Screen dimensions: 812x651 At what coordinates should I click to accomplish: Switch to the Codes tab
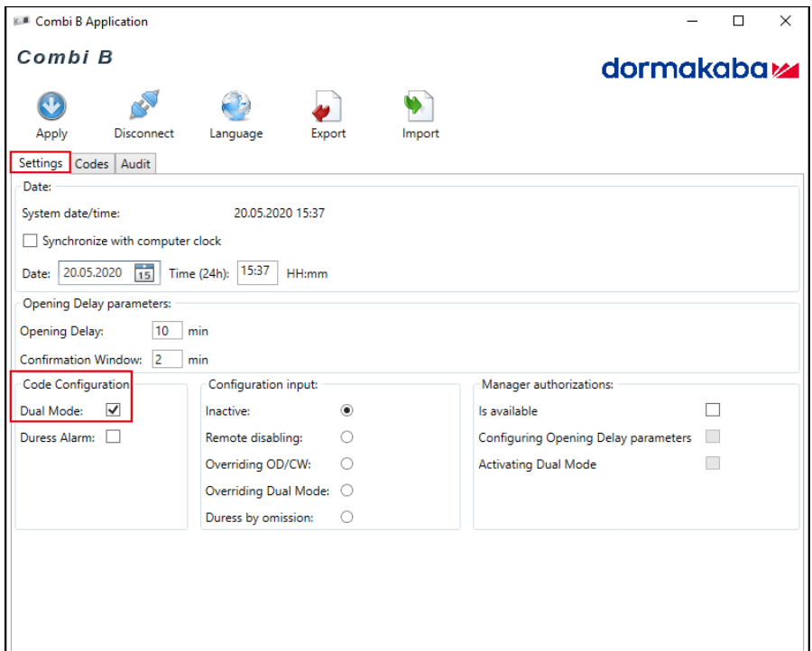pos(91,163)
